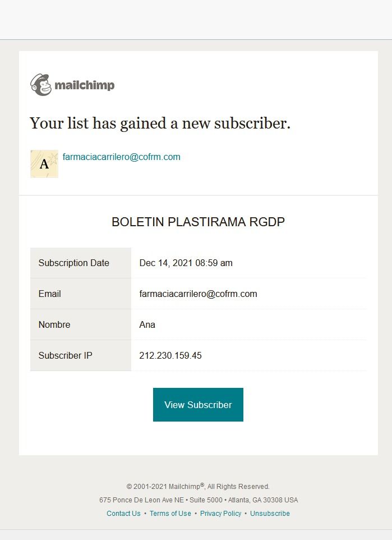Open the Terms of Use link
This screenshot has height=540, width=392.
(170, 514)
